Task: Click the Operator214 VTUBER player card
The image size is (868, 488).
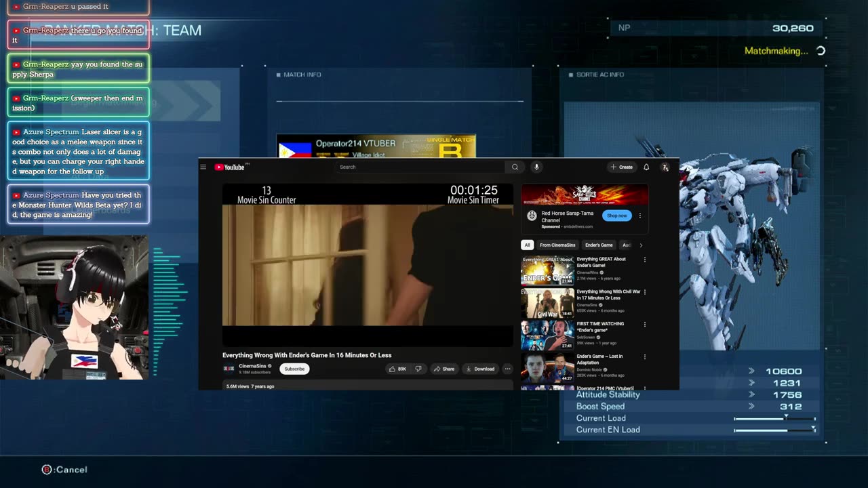Action: pos(376,146)
